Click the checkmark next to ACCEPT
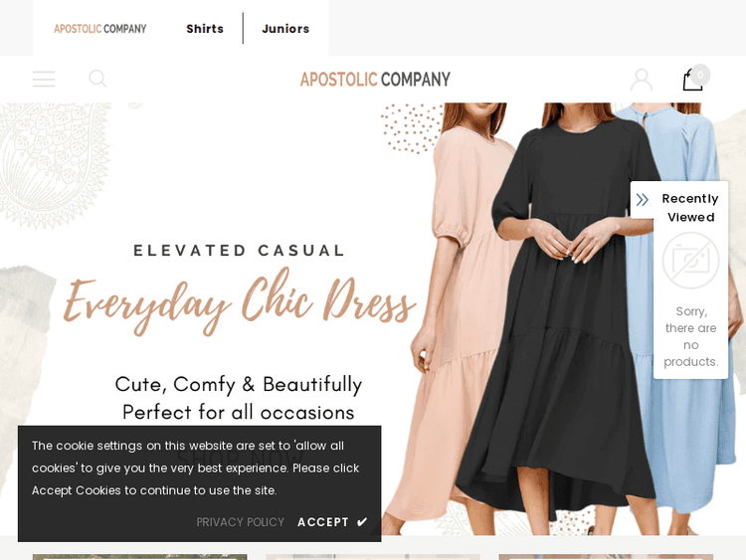Viewport: 746px width, 560px height. click(x=362, y=522)
